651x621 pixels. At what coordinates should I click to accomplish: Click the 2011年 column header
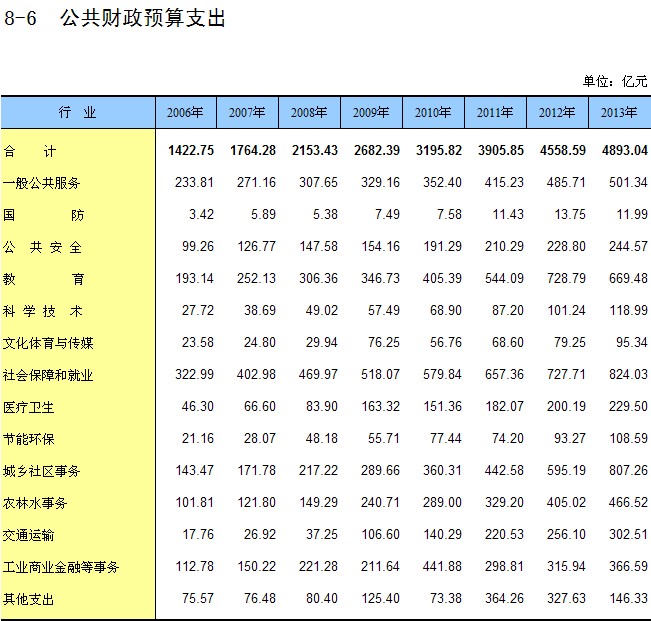[x=495, y=112]
